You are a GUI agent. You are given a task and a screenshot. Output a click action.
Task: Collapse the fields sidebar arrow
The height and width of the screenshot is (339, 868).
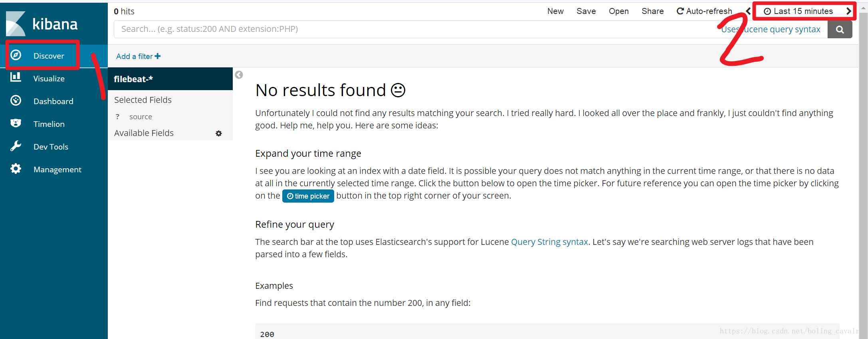click(x=239, y=75)
